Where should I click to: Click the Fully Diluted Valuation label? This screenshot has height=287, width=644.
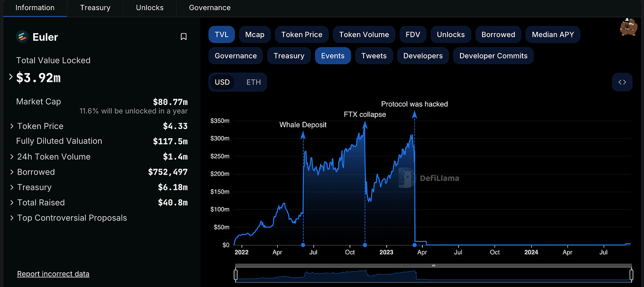(x=59, y=141)
